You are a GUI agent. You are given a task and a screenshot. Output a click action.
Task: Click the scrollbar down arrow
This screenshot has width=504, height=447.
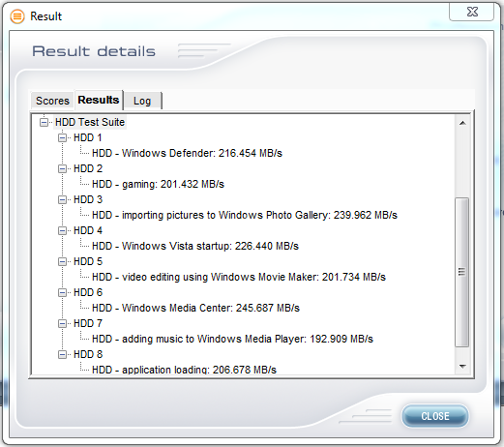(x=462, y=367)
